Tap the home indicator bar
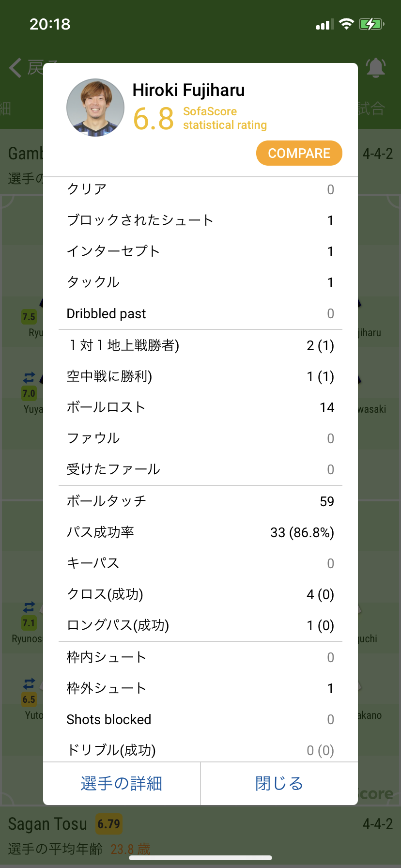Screen dimensions: 401x868 (200, 858)
